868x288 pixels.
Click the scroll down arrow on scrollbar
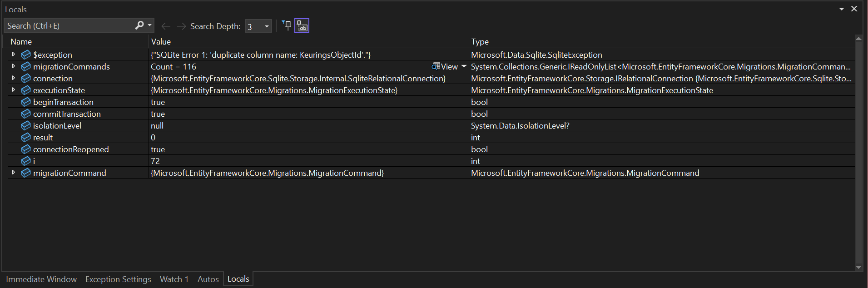(x=858, y=267)
